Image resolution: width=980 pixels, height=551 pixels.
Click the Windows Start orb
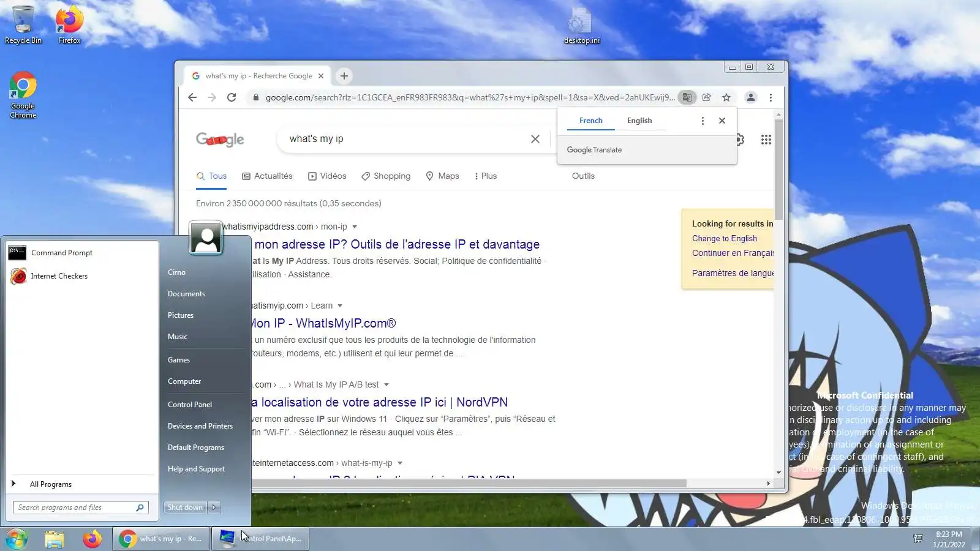click(17, 539)
